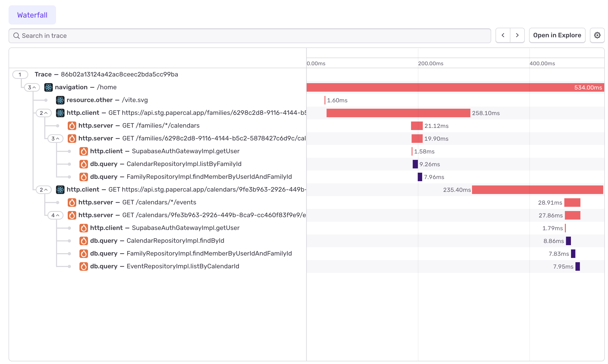Click the 258.10ms http.client duration bar

click(x=398, y=113)
